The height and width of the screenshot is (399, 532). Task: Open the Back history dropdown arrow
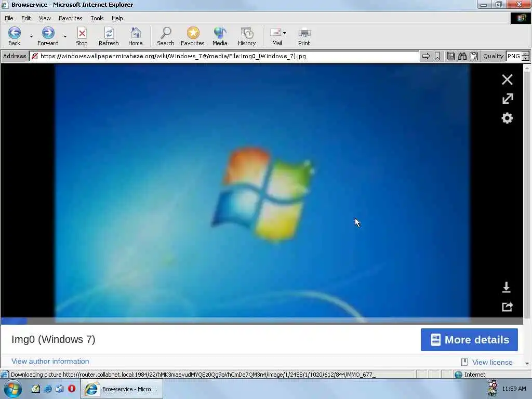click(x=31, y=36)
